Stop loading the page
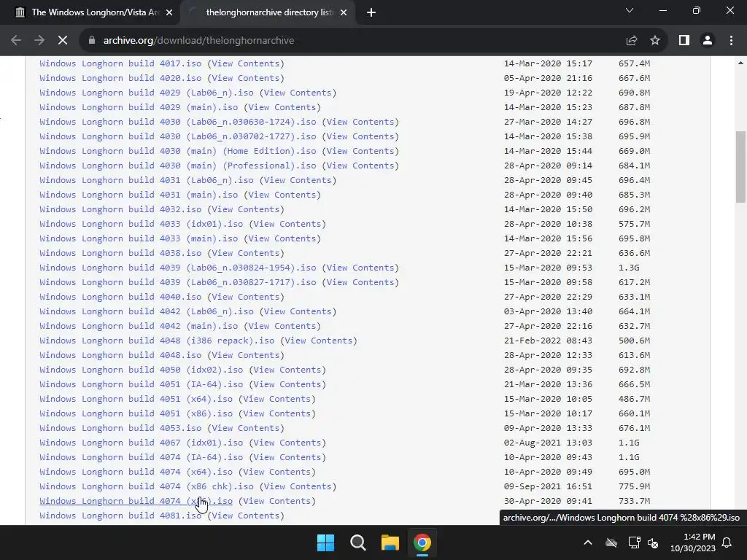747x560 pixels. coord(63,41)
